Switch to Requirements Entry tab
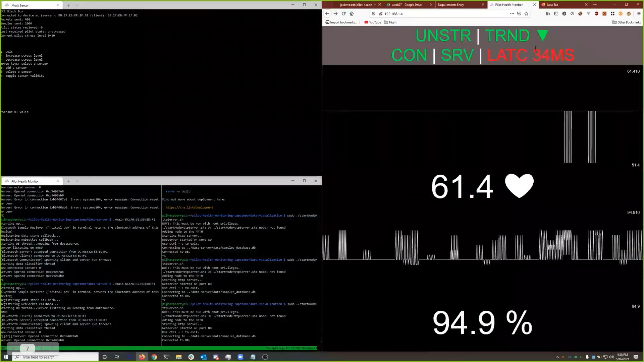Image resolution: width=644 pixels, height=362 pixels. tap(451, 5)
